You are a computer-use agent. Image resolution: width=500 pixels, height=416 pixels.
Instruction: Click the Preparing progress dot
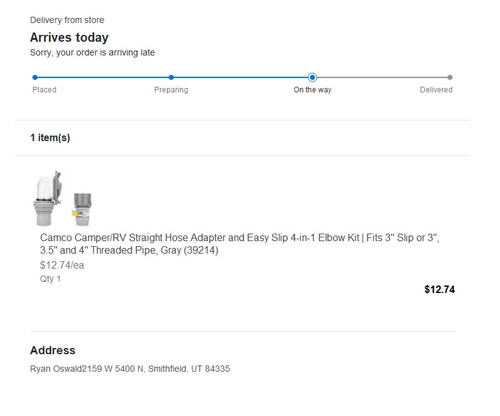click(x=171, y=77)
